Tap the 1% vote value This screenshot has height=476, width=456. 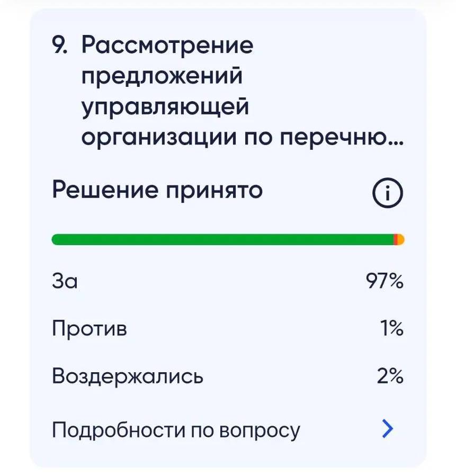[392, 328]
